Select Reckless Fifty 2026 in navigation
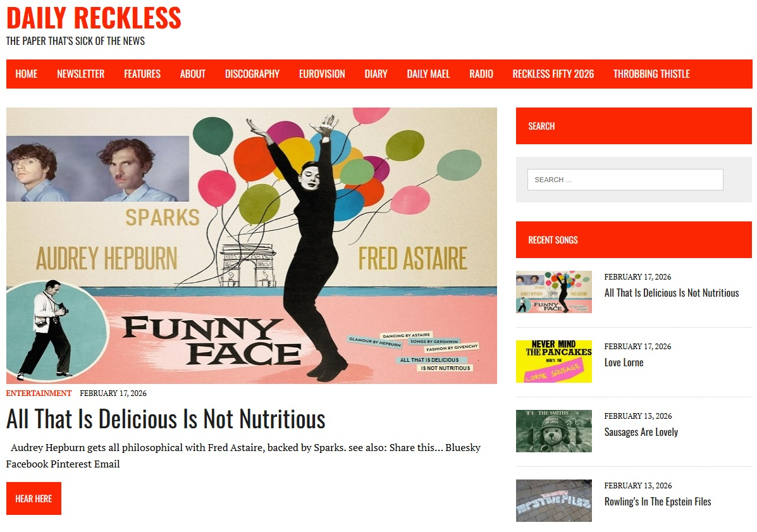757x532 pixels. [553, 74]
